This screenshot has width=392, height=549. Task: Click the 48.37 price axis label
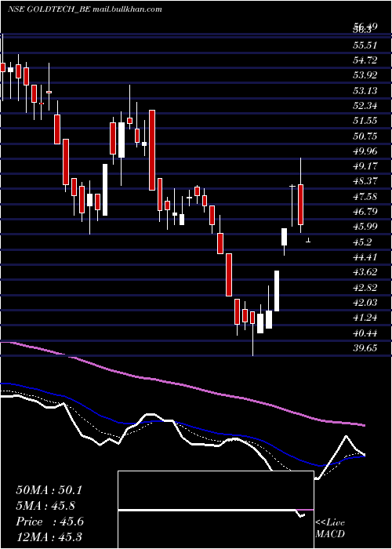click(x=365, y=181)
